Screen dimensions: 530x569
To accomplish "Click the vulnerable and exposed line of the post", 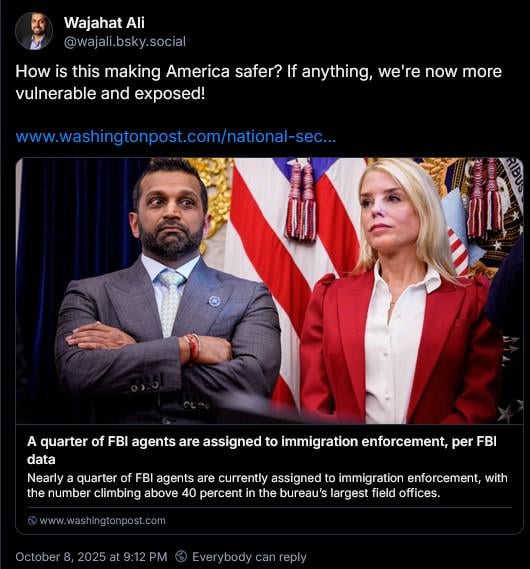I will [x=110, y=93].
